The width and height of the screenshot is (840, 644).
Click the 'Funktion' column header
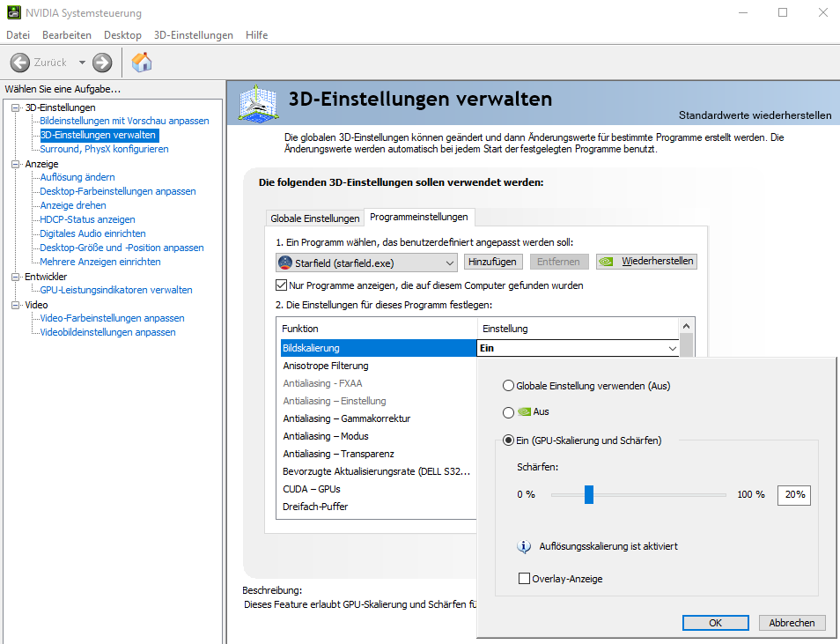377,329
